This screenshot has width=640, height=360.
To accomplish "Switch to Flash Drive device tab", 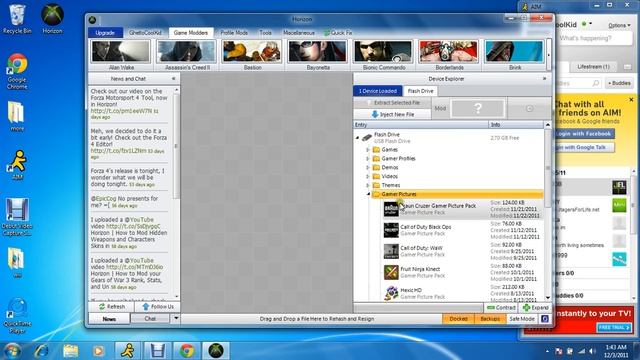I will click(x=420, y=91).
